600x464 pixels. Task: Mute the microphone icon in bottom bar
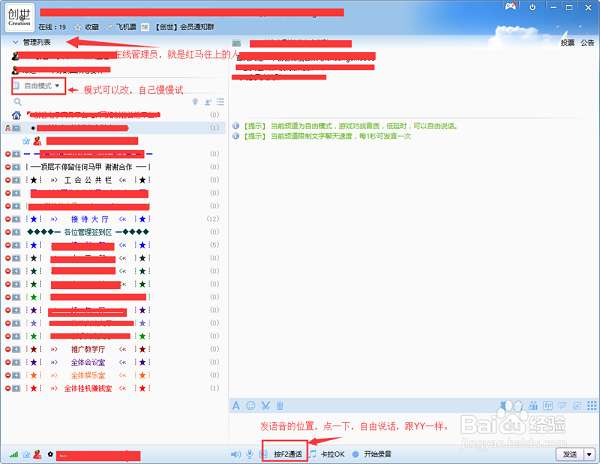(x=249, y=454)
